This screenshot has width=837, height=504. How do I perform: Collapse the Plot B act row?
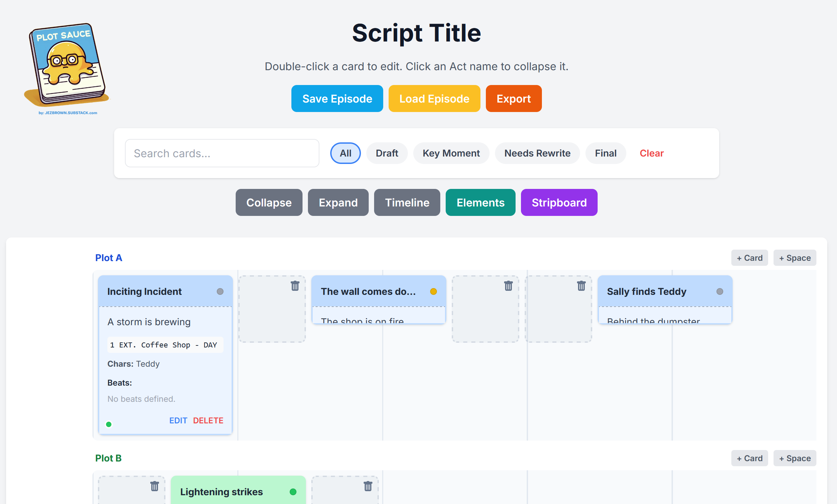(108, 458)
